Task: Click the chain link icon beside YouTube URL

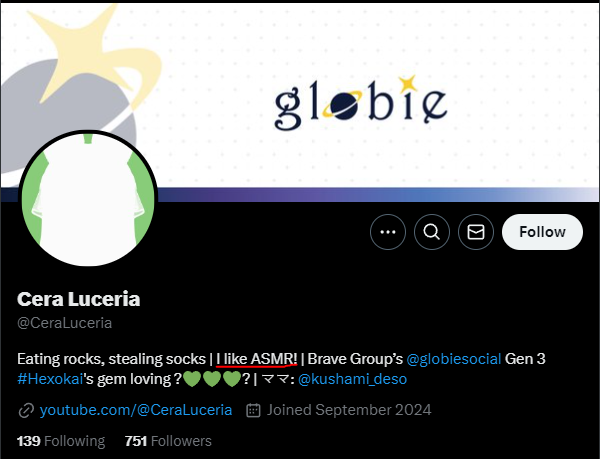Action: click(26, 410)
